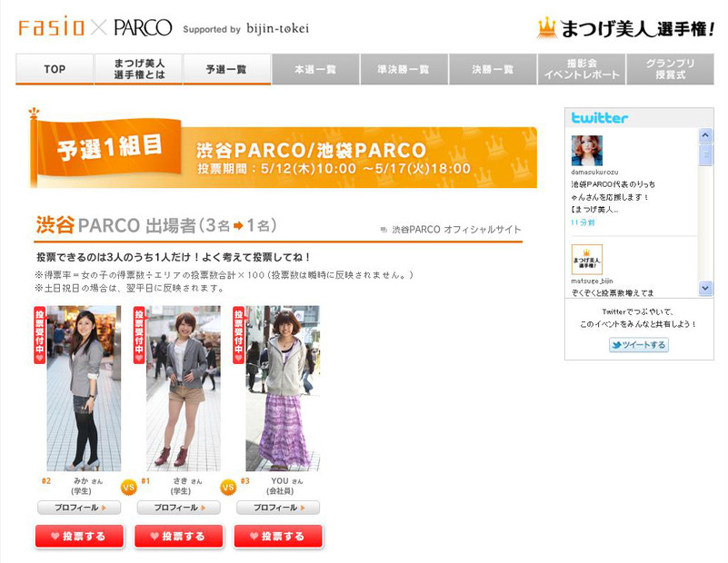Click 投票受付中 badge on さき's photo

139,335
